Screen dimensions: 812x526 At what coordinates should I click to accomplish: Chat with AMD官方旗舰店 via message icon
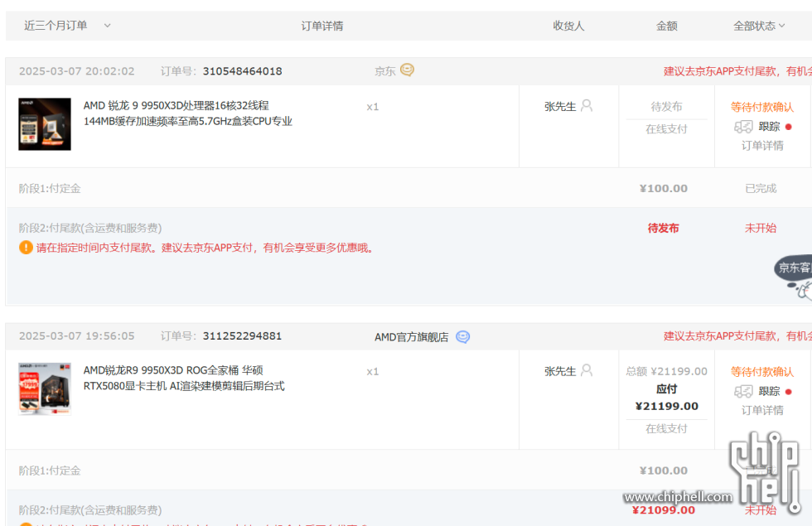click(x=462, y=337)
